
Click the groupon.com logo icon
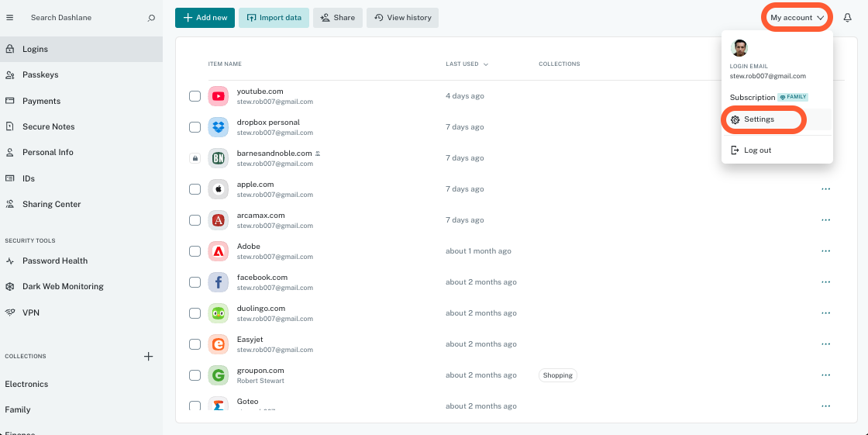[x=218, y=375]
